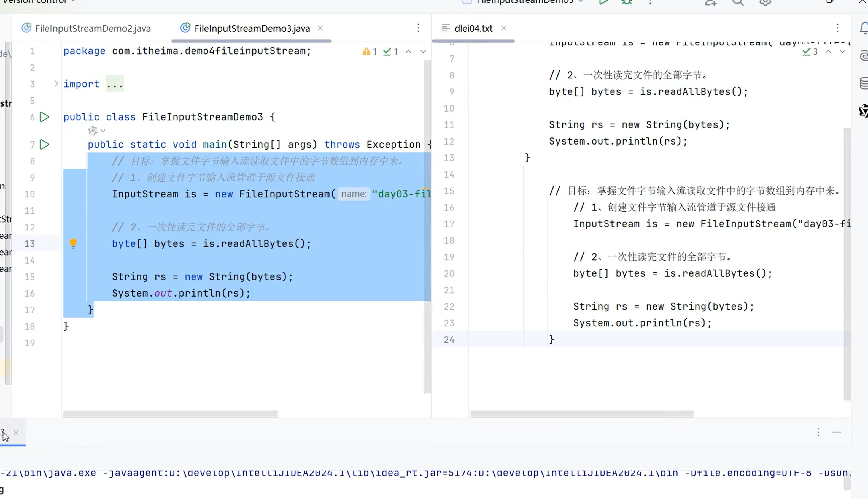Click the run arrow beside main method

[44, 145]
